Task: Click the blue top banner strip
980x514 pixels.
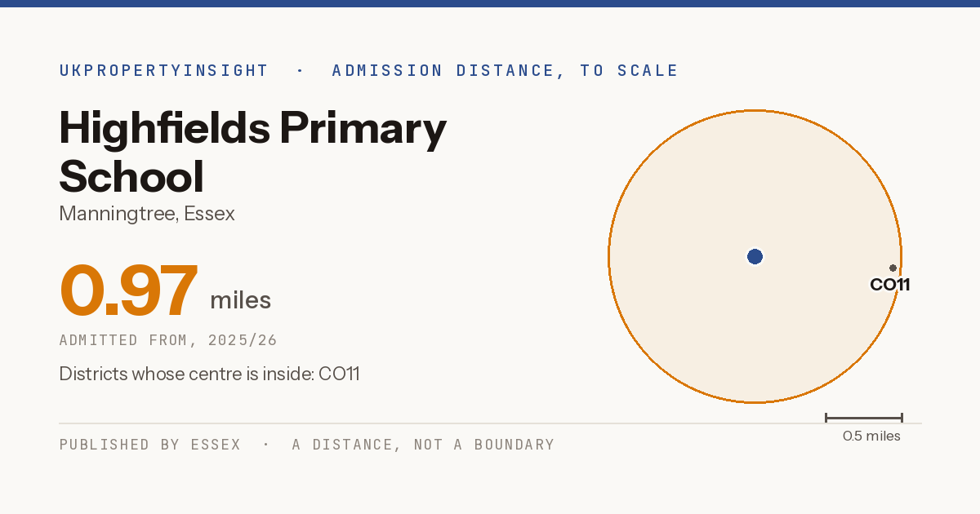Action: click(x=490, y=3)
